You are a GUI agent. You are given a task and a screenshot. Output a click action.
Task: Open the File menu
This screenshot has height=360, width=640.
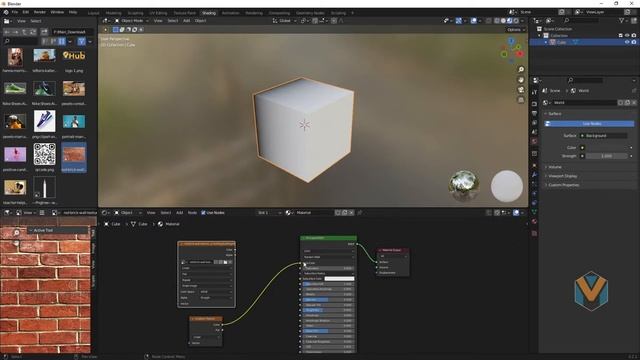[x=15, y=12]
